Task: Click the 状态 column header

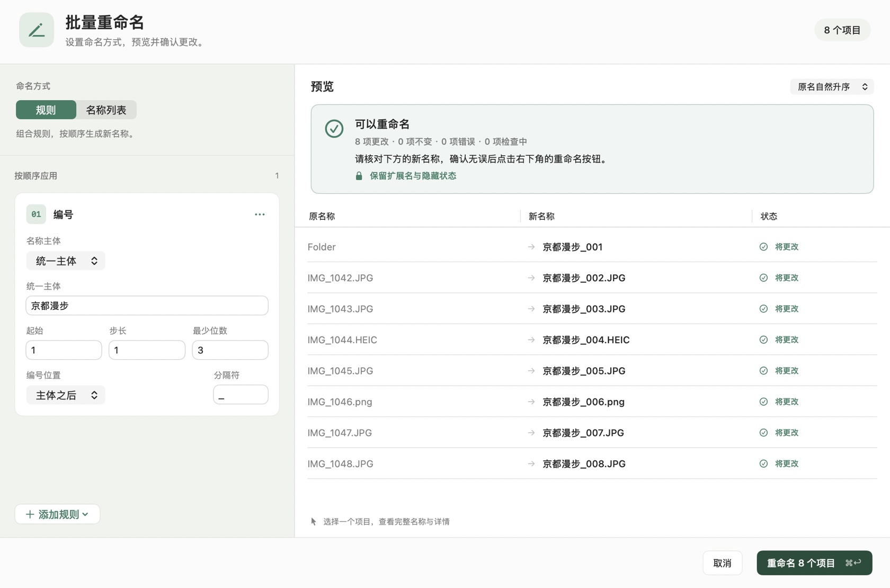Action: [x=769, y=216]
